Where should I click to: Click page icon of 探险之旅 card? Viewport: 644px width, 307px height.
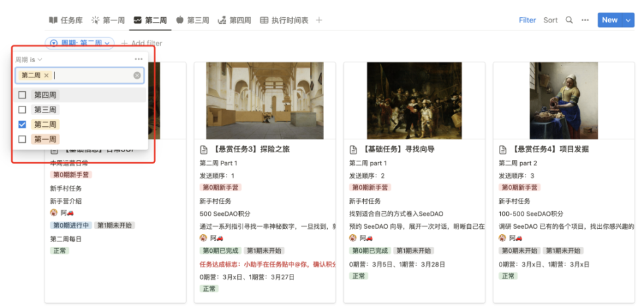click(x=203, y=150)
